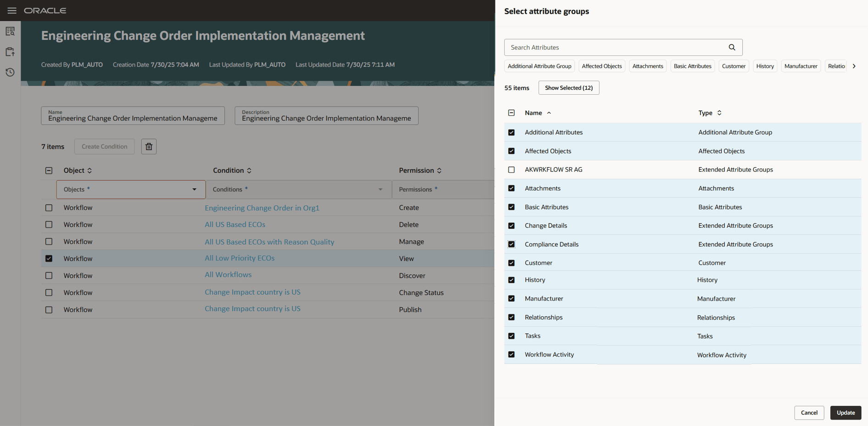Uncheck the Compliance Details attribute group
This screenshot has height=426, width=868.
point(511,244)
